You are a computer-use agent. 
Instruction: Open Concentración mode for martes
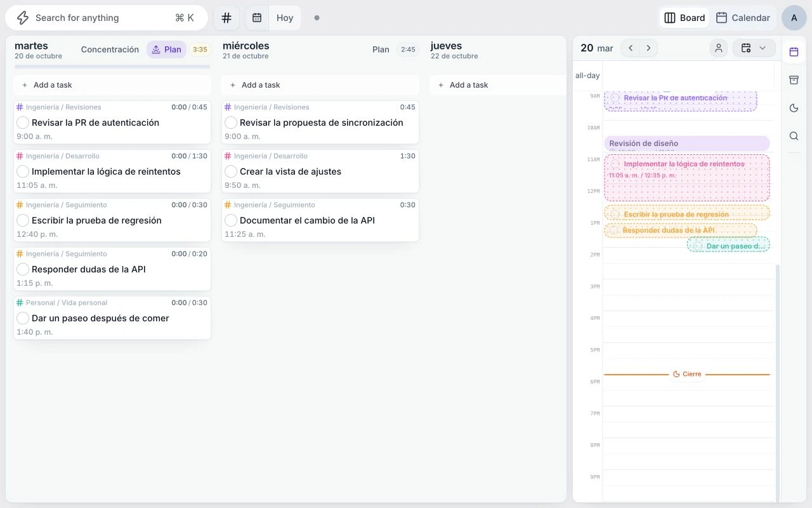(110, 50)
